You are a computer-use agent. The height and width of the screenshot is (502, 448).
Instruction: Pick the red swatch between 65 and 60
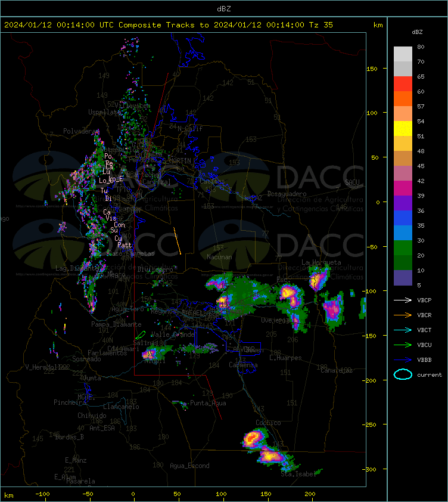(403, 84)
